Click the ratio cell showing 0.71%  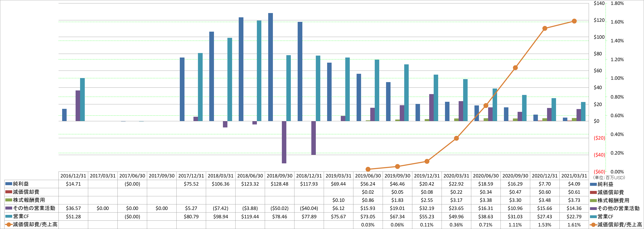click(486, 225)
